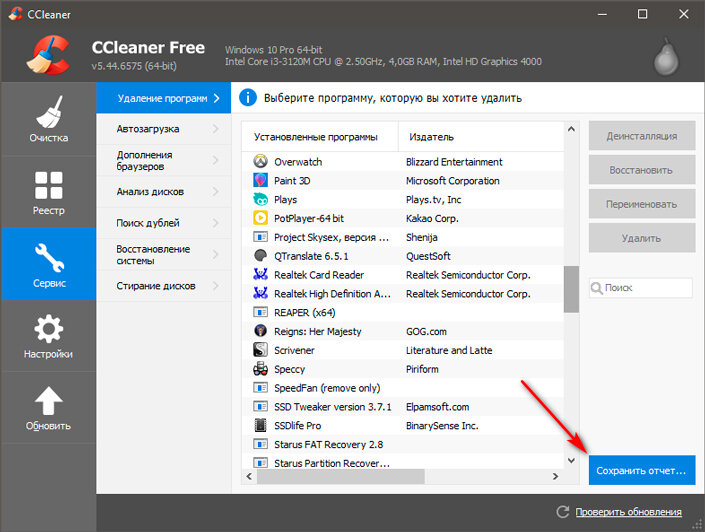Click the Realtek High Definition Audio icon
Image resolution: width=705 pixels, height=532 pixels.
click(260, 293)
